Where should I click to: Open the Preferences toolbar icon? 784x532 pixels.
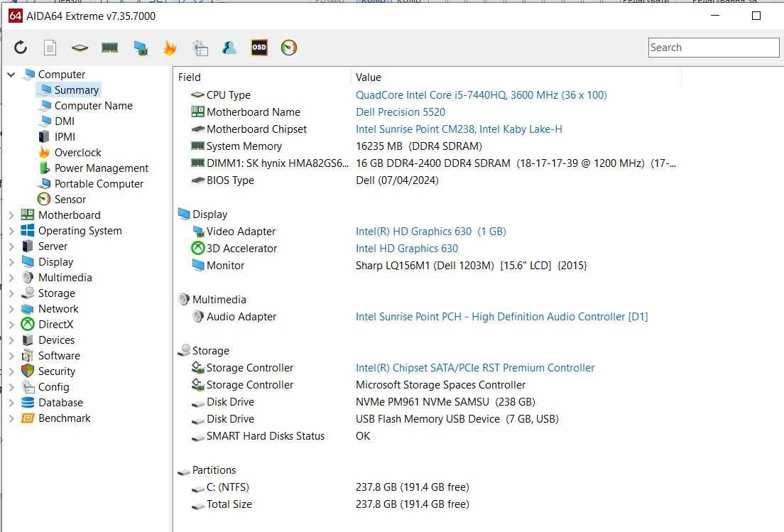[200, 48]
